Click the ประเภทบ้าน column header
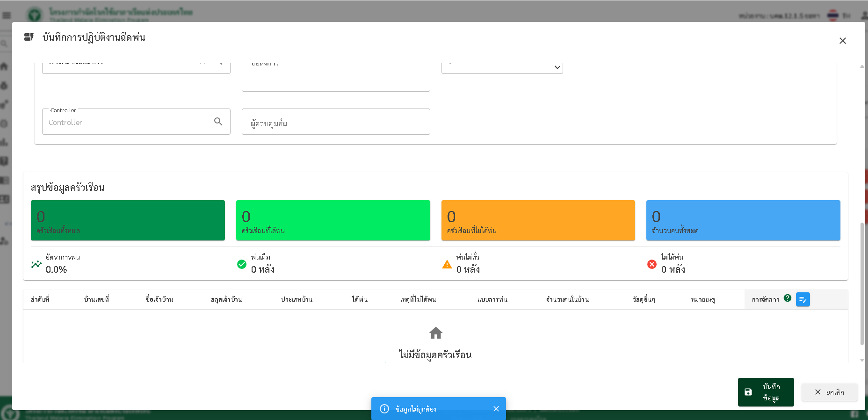868x420 pixels. point(297,299)
